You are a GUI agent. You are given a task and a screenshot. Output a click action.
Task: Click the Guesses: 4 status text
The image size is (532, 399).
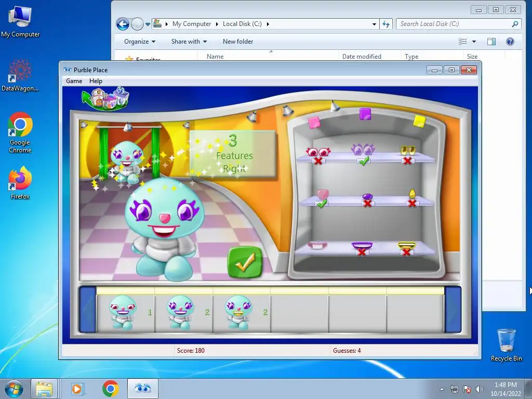tap(347, 351)
